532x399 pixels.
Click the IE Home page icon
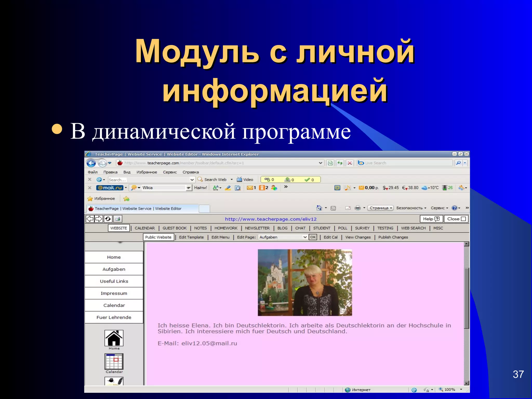319,208
